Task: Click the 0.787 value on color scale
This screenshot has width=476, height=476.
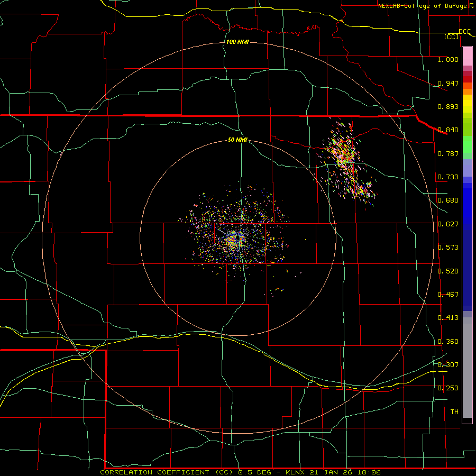Action: (x=448, y=153)
